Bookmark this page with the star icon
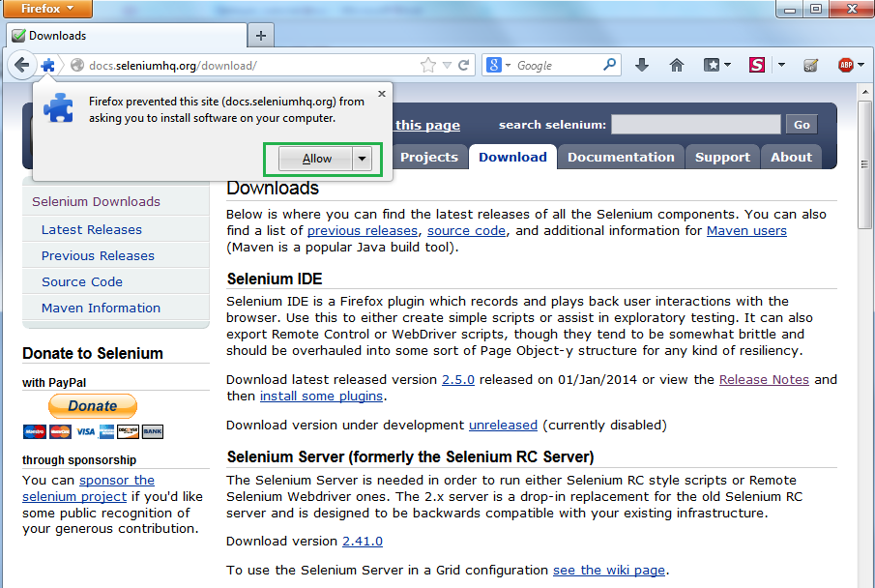875x588 pixels. coord(428,66)
